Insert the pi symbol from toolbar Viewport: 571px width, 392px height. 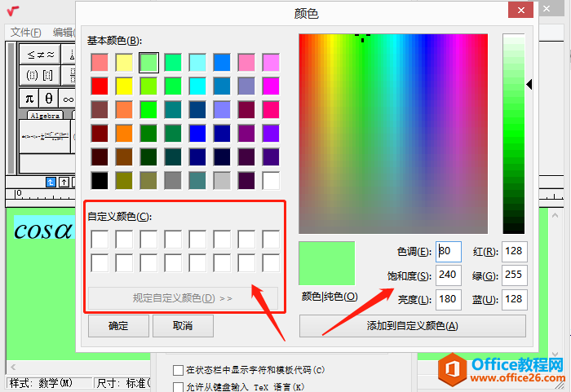pos(29,98)
